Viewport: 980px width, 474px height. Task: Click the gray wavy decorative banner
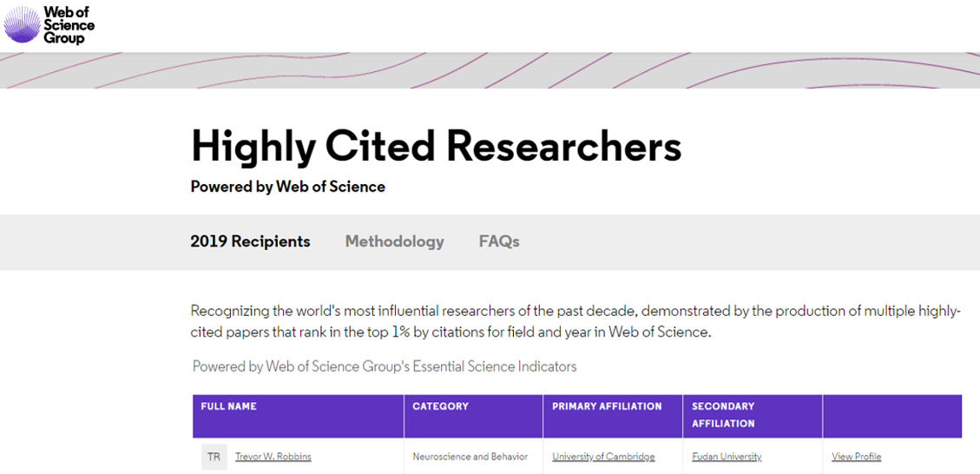click(x=490, y=70)
